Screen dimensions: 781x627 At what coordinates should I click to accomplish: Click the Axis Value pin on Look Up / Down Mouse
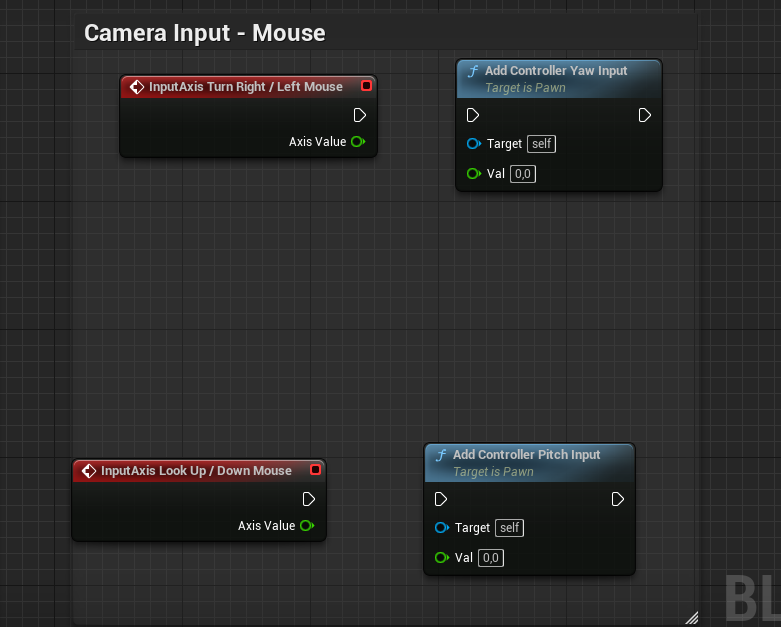point(306,526)
